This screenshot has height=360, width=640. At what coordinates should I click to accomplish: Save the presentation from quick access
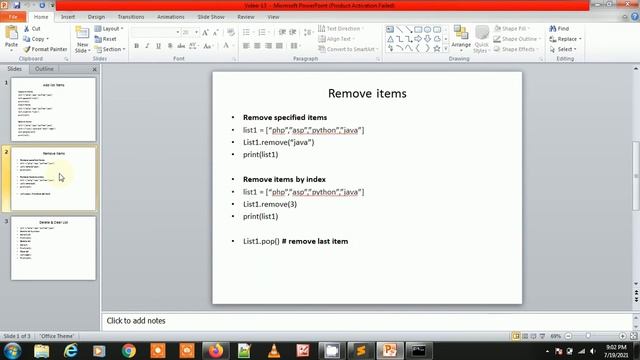pos(17,5)
